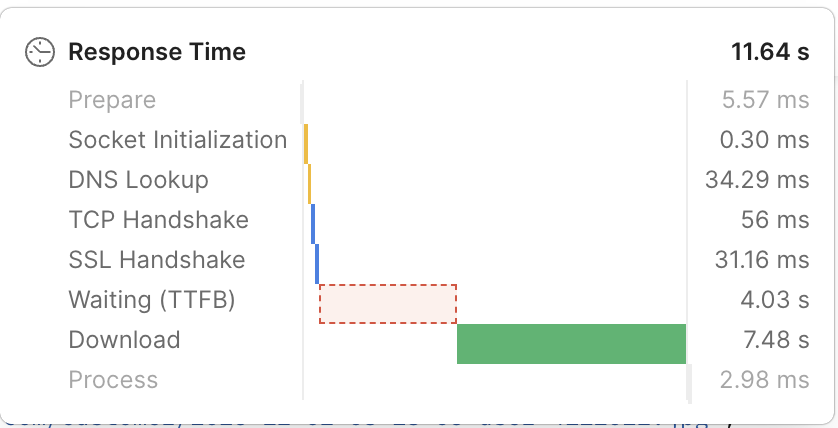Click the Waiting (TTFB) label
This screenshot has height=428, width=838.
[x=152, y=300]
